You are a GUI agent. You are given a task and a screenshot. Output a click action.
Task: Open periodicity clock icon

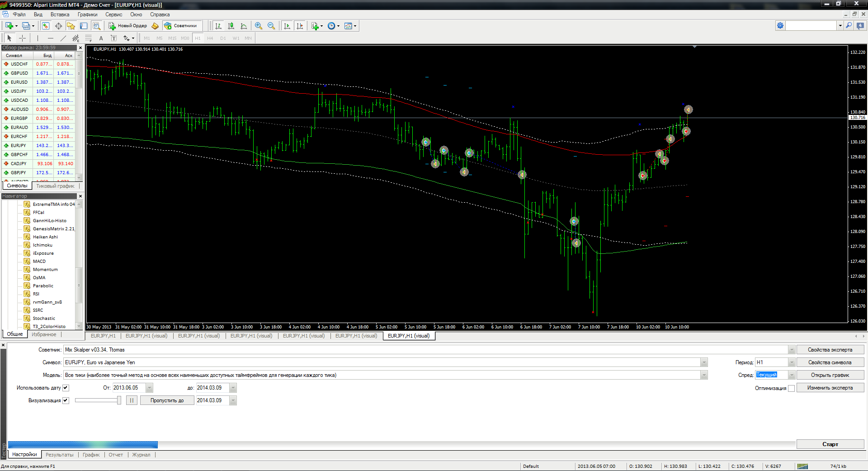331,26
